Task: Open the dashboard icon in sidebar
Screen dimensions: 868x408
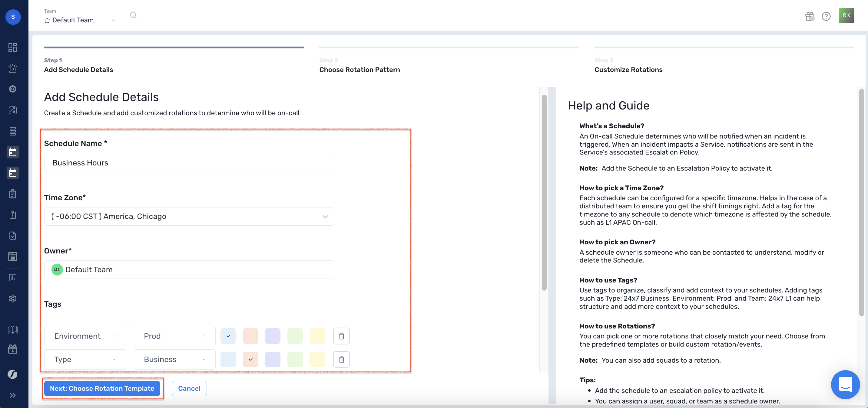Action: click(x=13, y=47)
